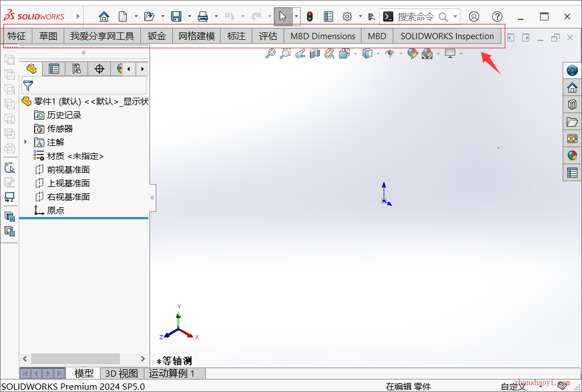Open the FeatureManager design tree tab
The image size is (582, 392).
pyautogui.click(x=32, y=69)
